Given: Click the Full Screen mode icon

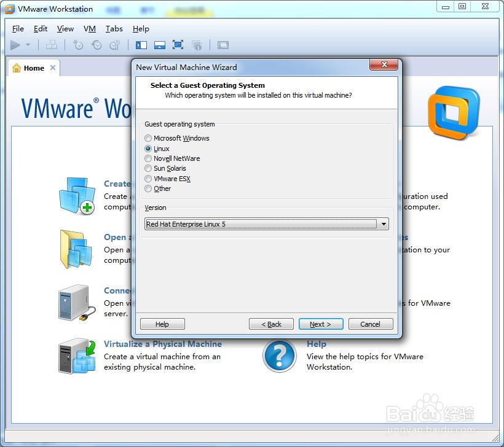Looking at the screenshot, I should (x=178, y=45).
